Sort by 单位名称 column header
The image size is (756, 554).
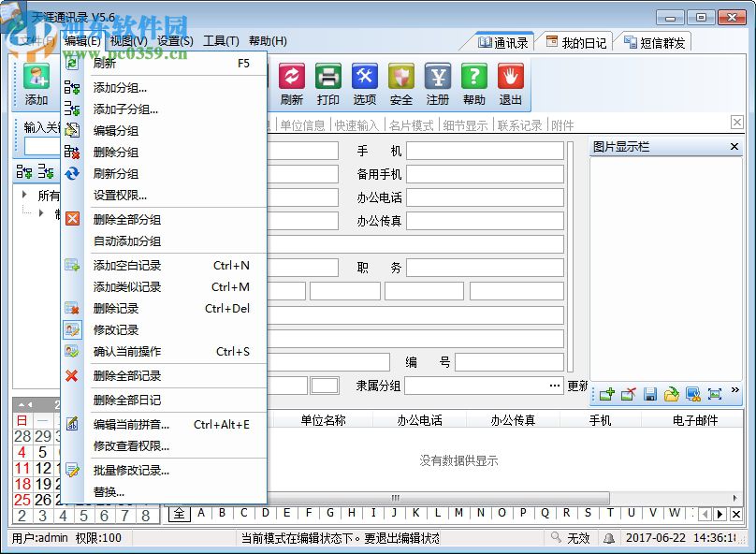coord(323,420)
